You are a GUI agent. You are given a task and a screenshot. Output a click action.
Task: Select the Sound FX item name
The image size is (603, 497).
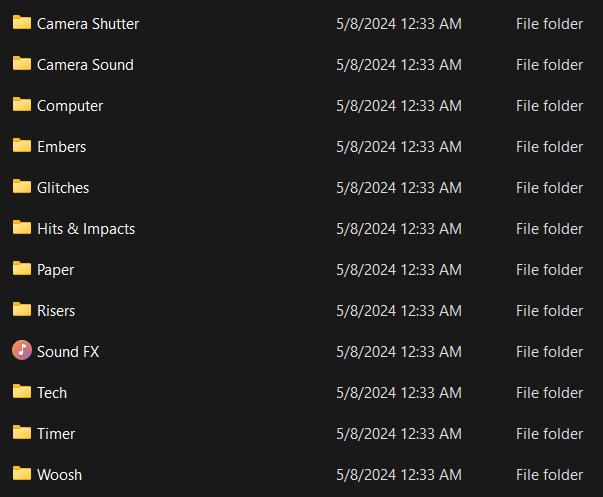point(68,352)
